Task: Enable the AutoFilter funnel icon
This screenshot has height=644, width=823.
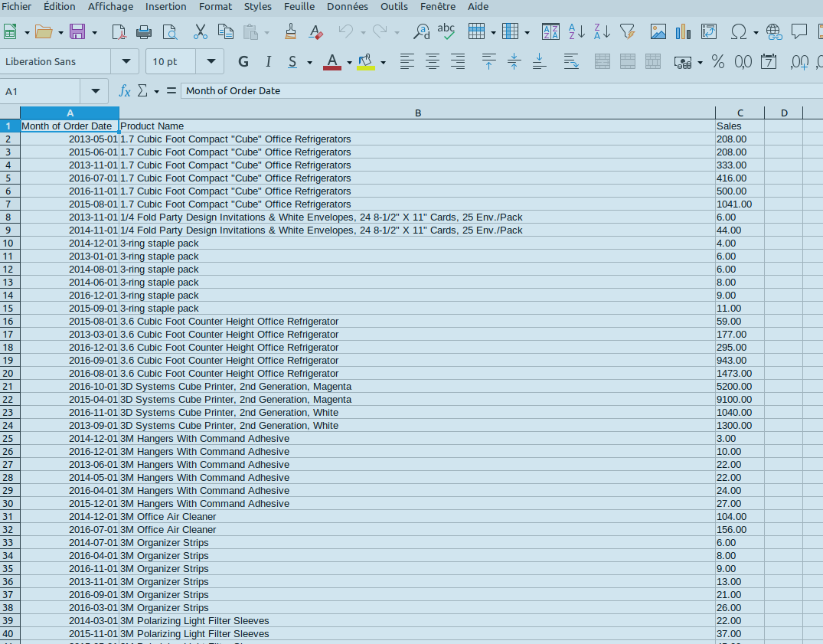Action: pos(627,32)
